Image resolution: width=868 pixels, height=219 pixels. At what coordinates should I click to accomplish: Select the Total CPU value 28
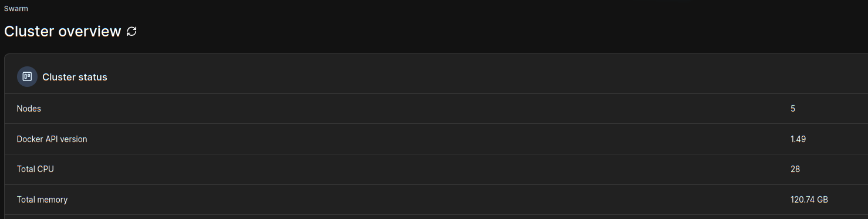click(x=795, y=169)
